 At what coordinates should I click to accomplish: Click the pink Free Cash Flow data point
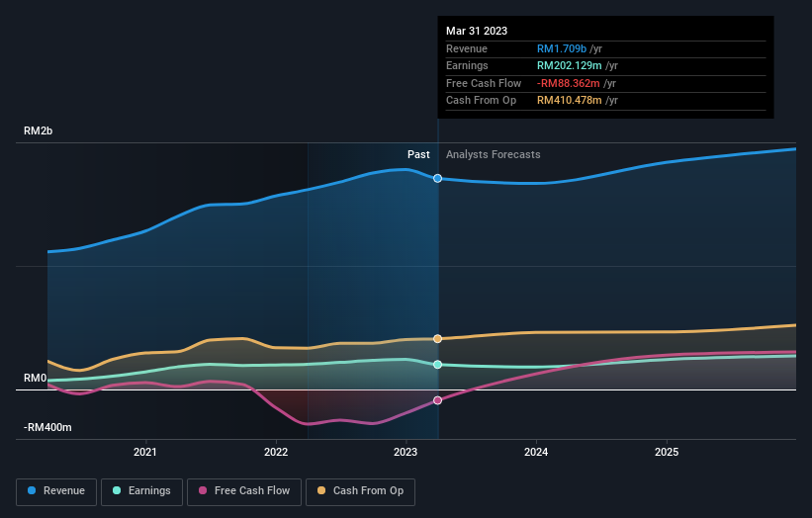pos(437,400)
